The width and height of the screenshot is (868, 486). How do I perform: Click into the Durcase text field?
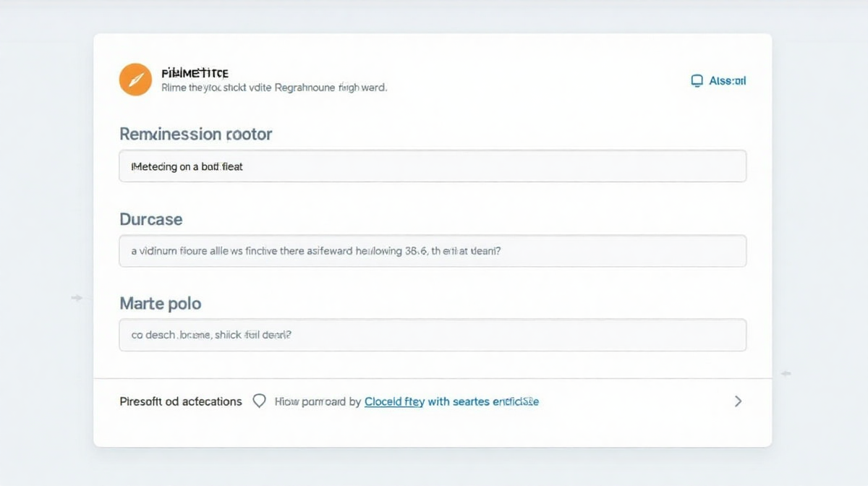coord(433,251)
